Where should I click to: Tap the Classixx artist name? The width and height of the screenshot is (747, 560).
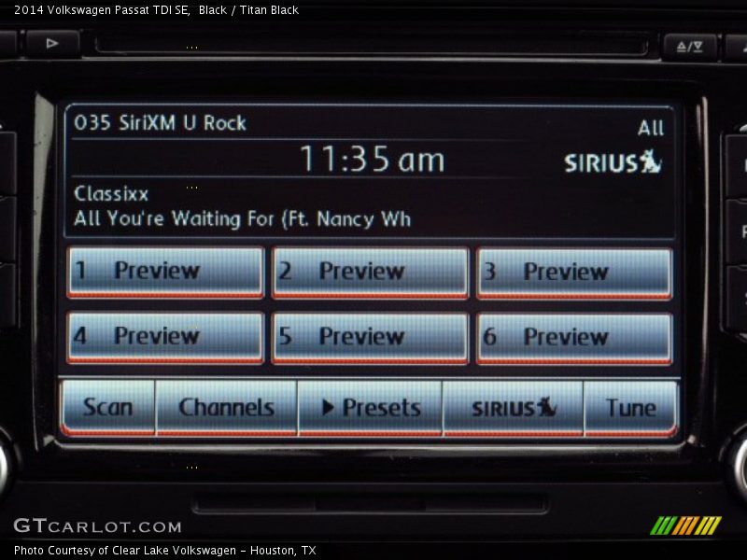click(x=111, y=194)
